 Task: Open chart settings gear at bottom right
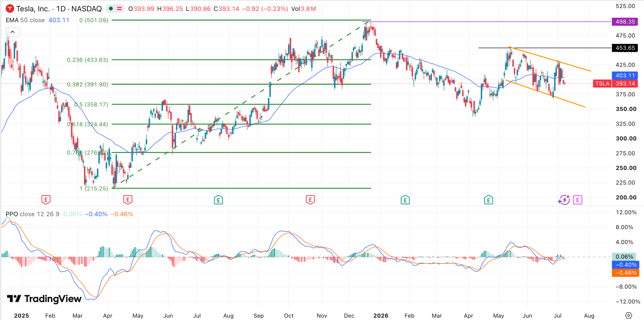tap(628, 315)
